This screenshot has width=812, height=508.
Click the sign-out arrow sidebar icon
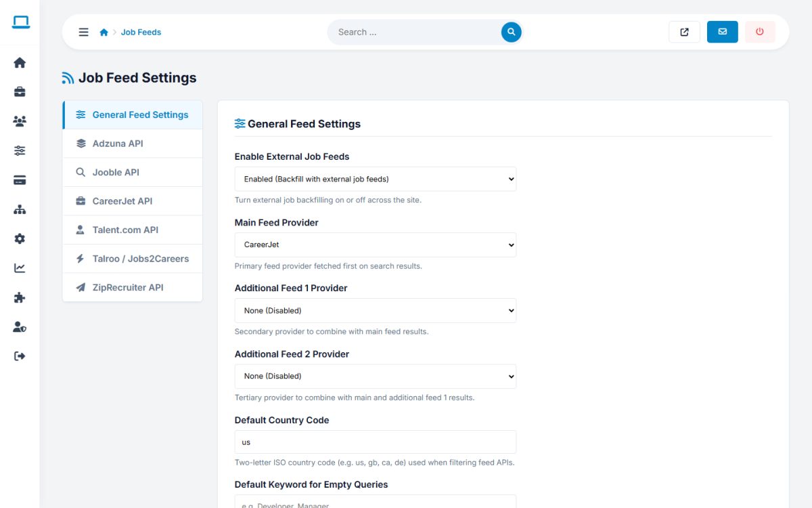coord(20,356)
